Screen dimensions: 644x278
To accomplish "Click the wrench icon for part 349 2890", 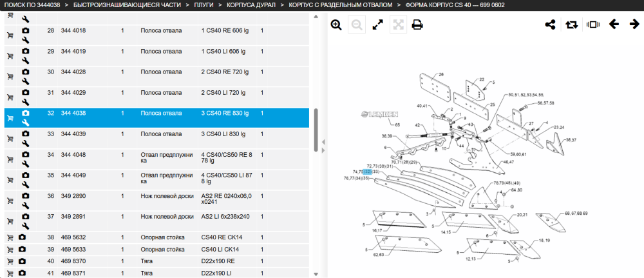I will click(26, 205).
